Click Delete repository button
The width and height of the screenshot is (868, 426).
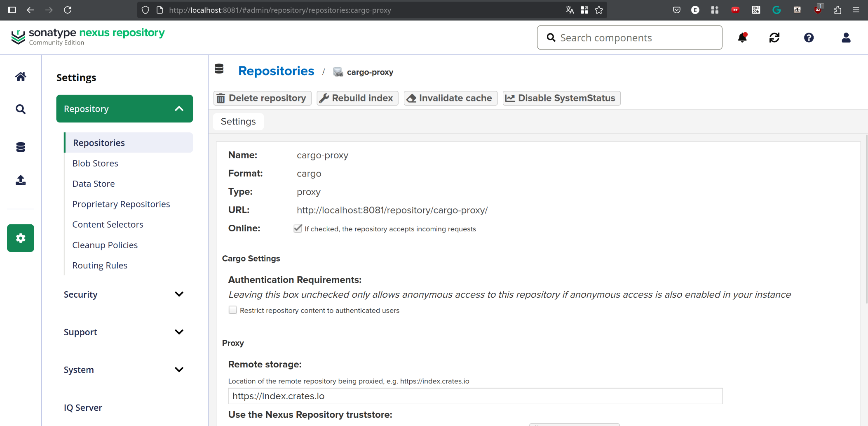(263, 98)
